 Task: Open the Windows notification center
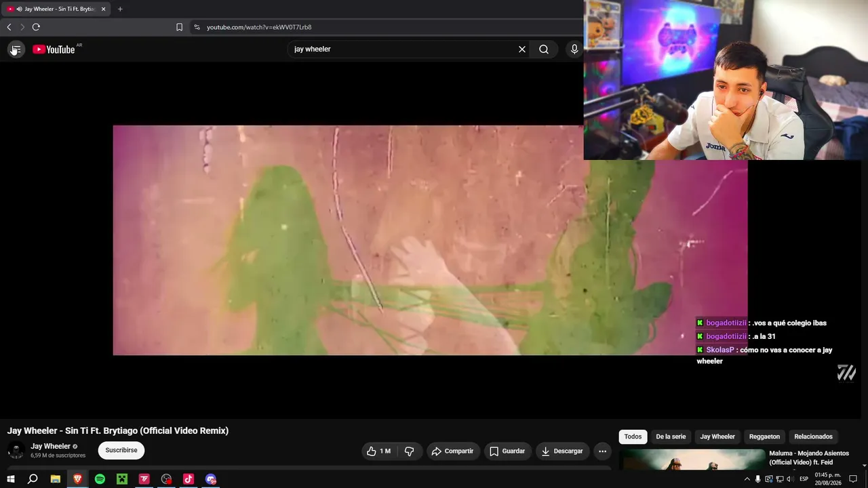pos(853,479)
